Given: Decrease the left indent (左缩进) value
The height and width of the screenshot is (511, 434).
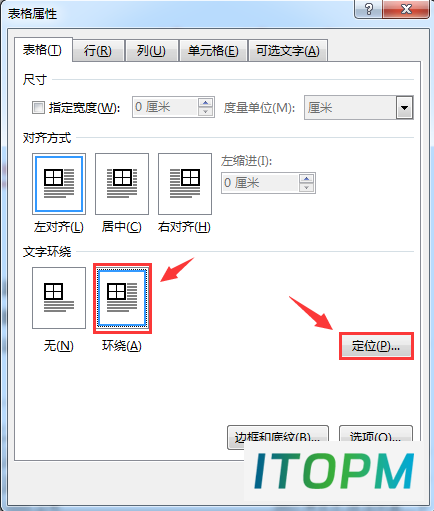Looking at the screenshot, I should coord(306,187).
